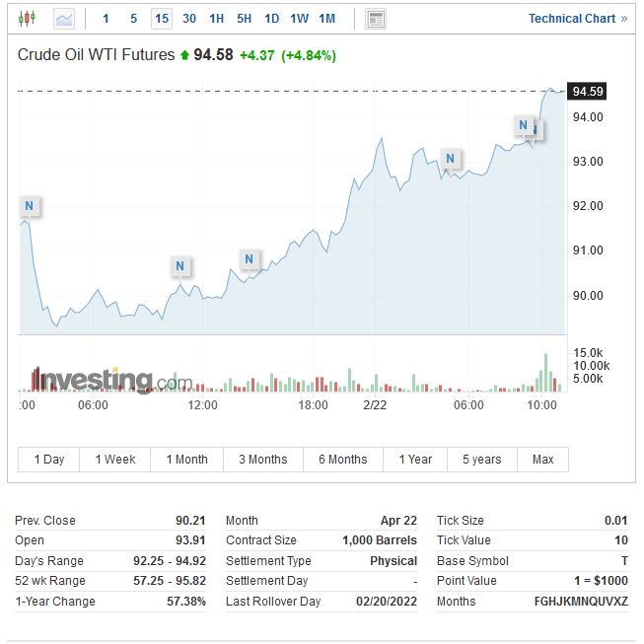Select the 15 minute interval
Image resolution: width=644 pixels, height=644 pixels.
tap(161, 19)
